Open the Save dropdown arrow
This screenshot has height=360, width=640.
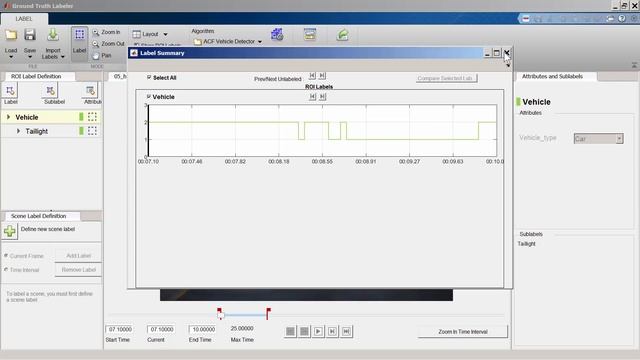[x=30, y=57]
